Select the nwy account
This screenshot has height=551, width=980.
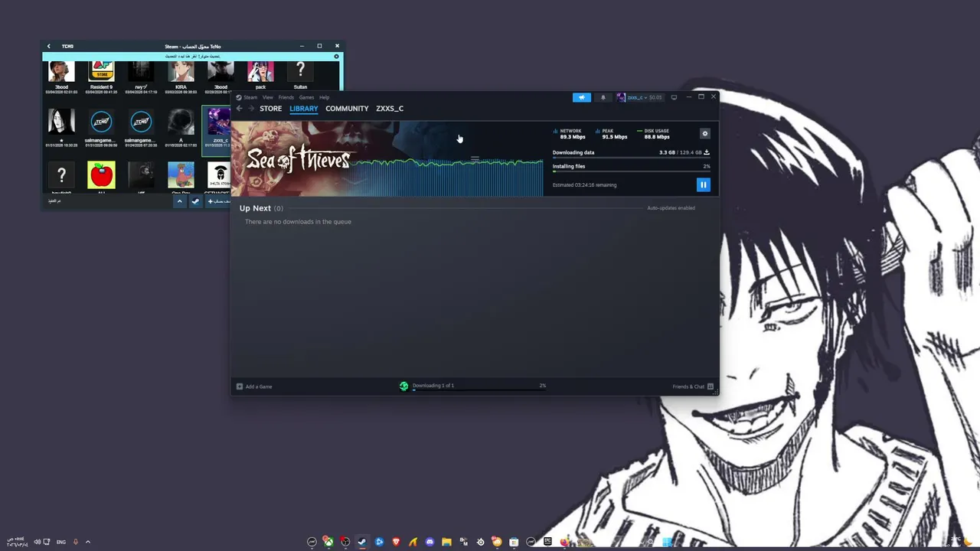[x=141, y=77]
